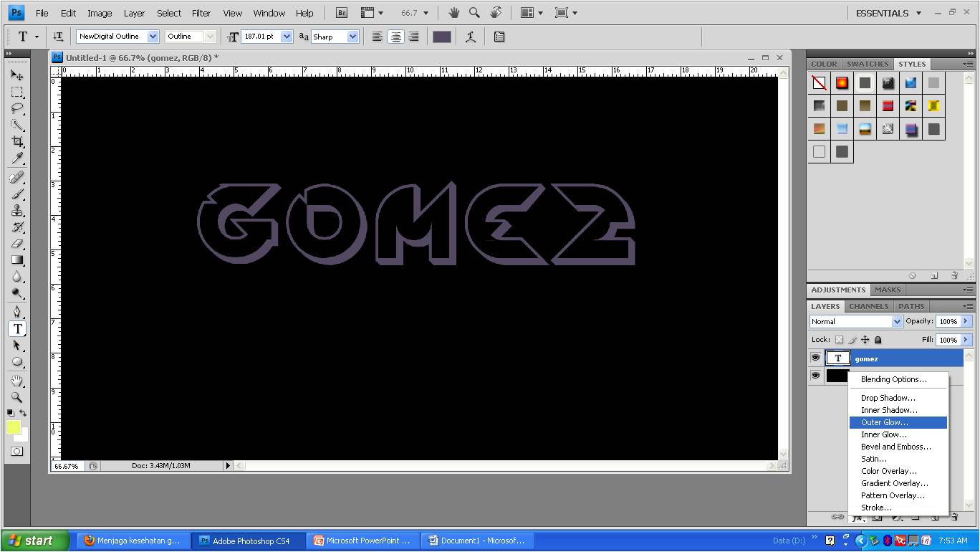Select the Horizontal Type tool
The image size is (980, 552).
pyautogui.click(x=17, y=328)
